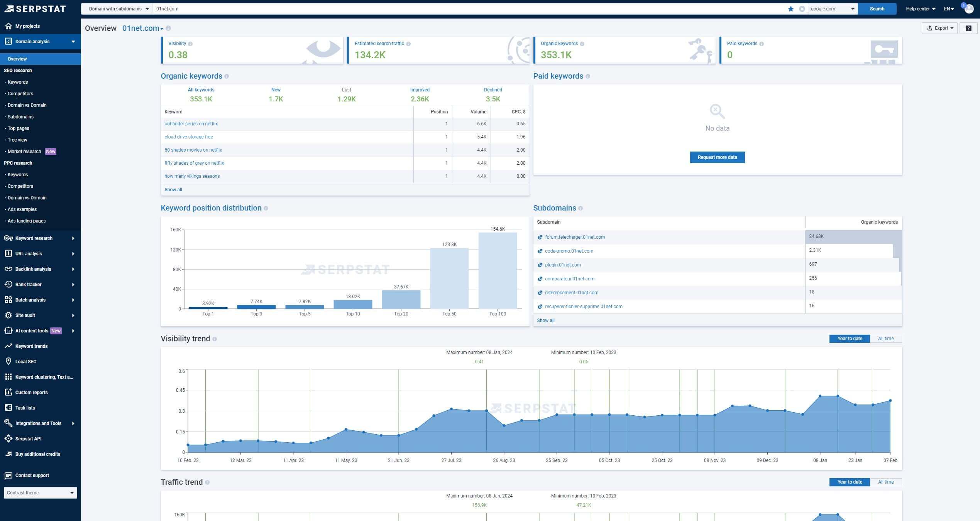980x521 pixels.
Task: Open My projects home icon
Action: click(x=8, y=26)
